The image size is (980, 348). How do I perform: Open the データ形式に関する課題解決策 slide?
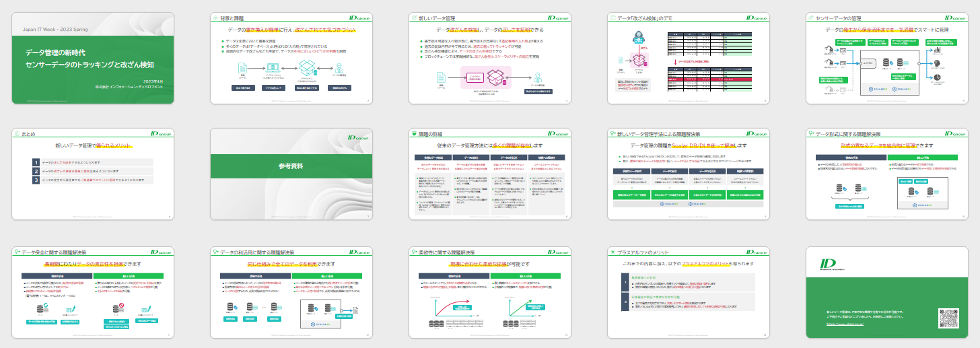tap(886, 174)
